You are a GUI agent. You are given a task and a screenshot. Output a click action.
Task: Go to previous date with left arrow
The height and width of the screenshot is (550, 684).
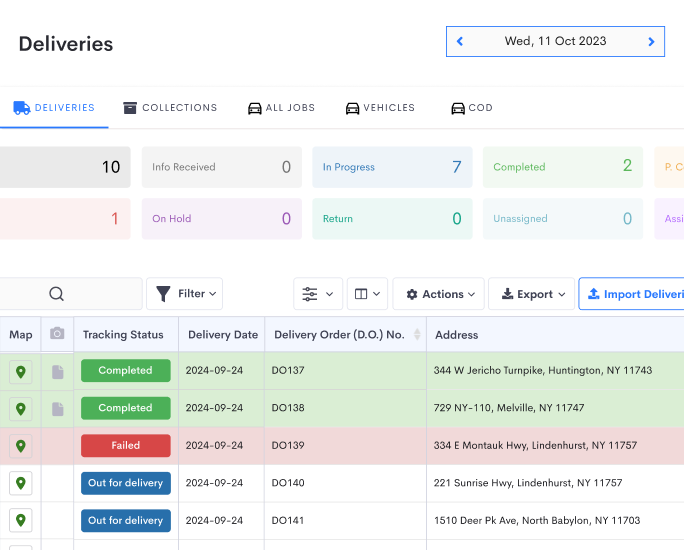459,41
